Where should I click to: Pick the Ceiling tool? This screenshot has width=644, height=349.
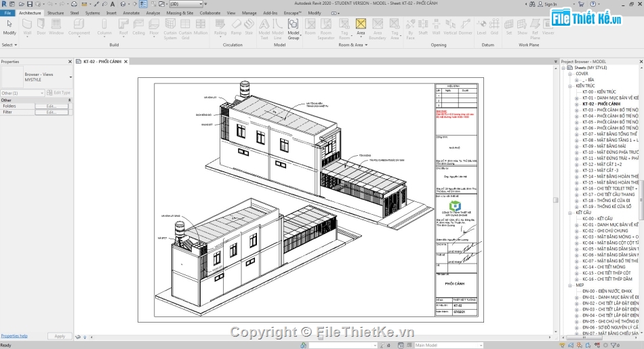138,27
